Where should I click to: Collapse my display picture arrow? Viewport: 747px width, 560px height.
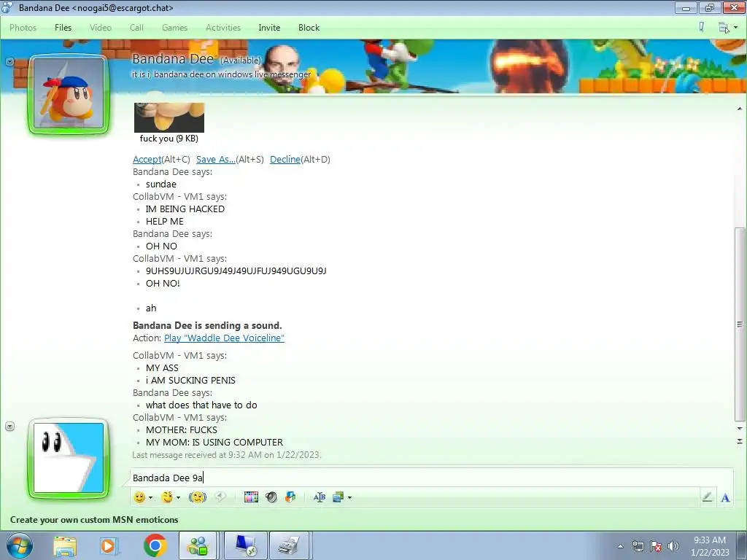coord(9,426)
